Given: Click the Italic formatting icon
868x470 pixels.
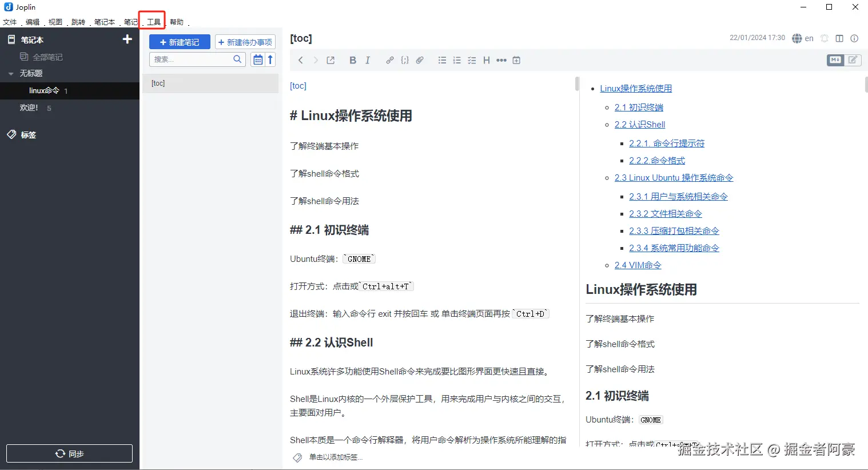Looking at the screenshot, I should 368,60.
